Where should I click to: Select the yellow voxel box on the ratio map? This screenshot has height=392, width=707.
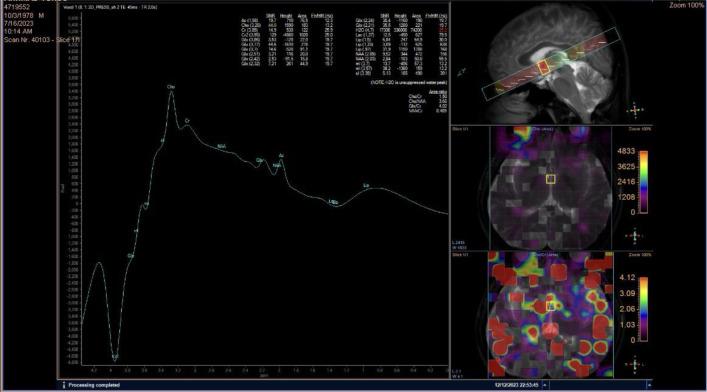click(551, 307)
